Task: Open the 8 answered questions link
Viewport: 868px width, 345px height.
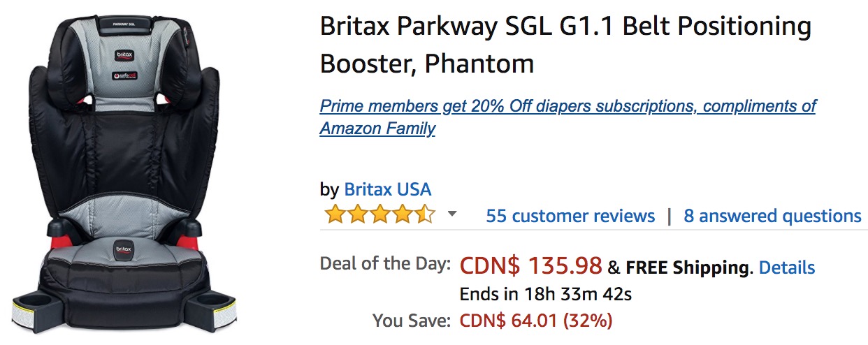Action: 772,216
